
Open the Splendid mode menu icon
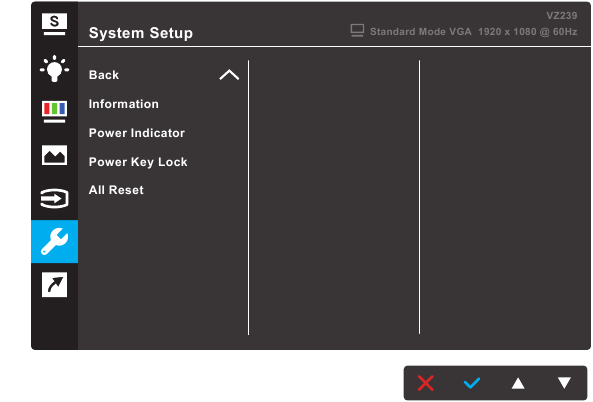54,24
